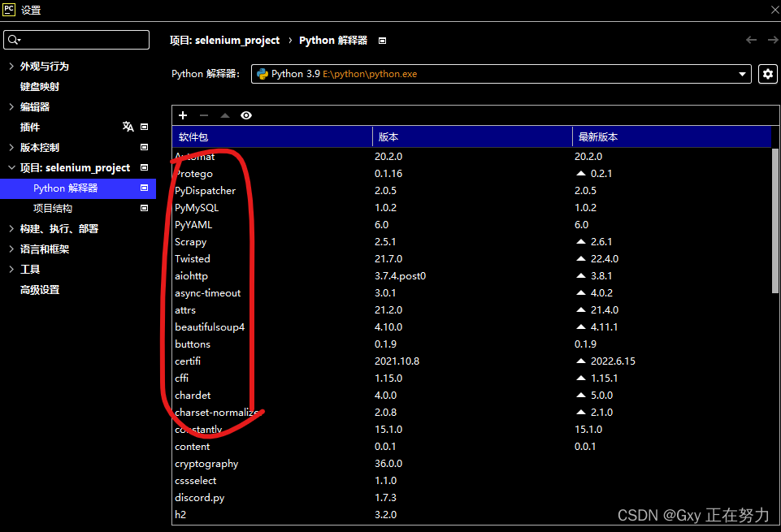Select the attrs package row
This screenshot has width=781, height=532.
471,309
